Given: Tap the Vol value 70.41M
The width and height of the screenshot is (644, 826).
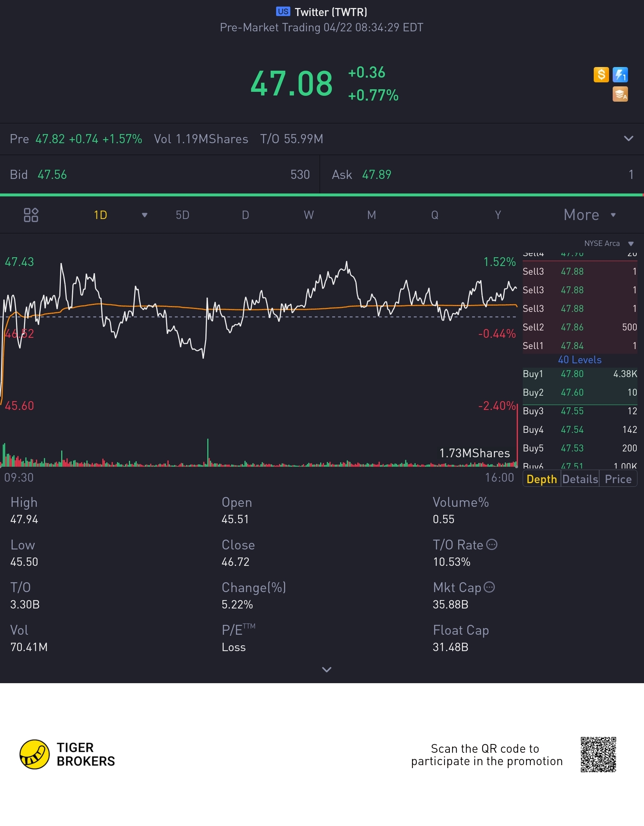Looking at the screenshot, I should 29,647.
